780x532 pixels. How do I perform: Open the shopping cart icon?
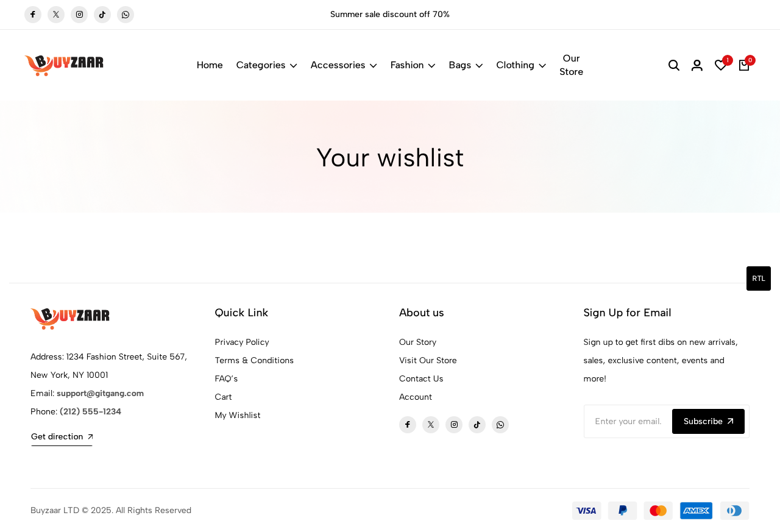click(x=744, y=65)
